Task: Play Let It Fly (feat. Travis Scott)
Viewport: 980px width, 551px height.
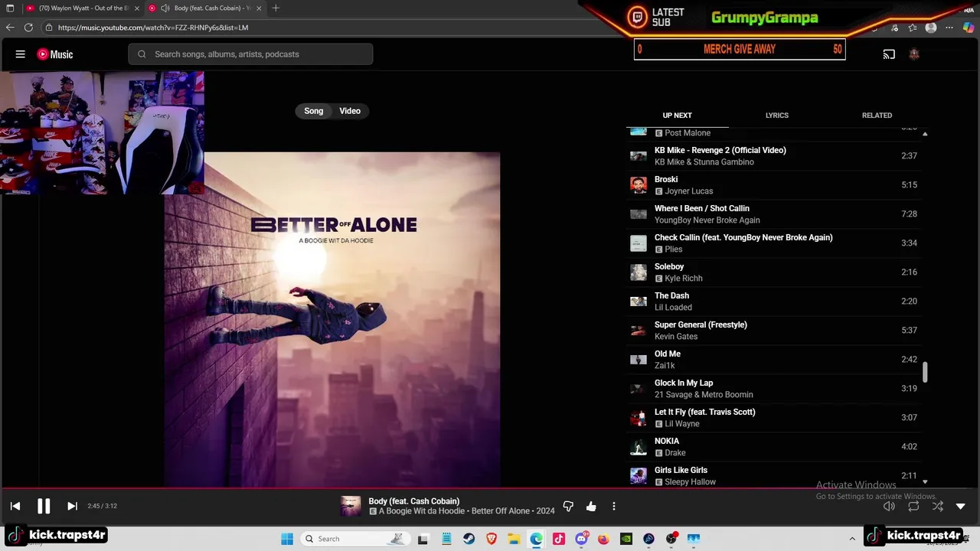Action: click(x=773, y=417)
